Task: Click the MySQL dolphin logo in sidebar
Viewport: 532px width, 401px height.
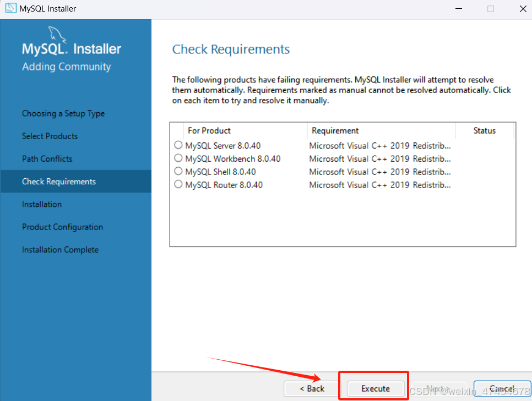Action: [x=57, y=34]
